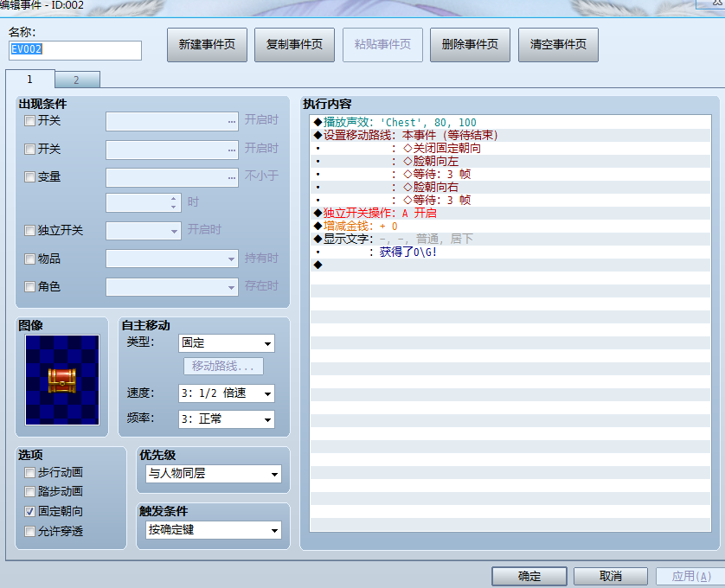Select the first 等待: 3 帧 line
The height and width of the screenshot is (588, 725).
[x=510, y=174]
